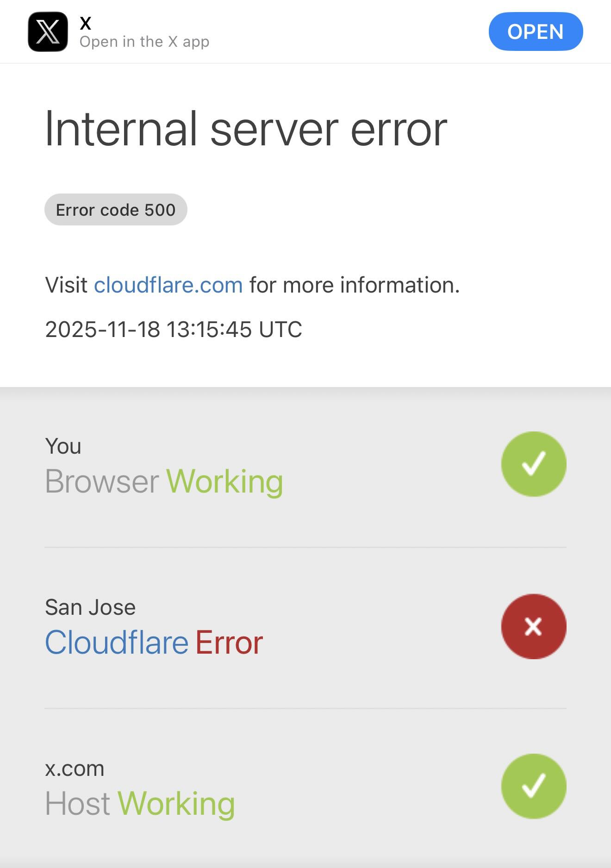Click the green checkmark icon for Browser
Screen dimensions: 611x868
pos(533,464)
